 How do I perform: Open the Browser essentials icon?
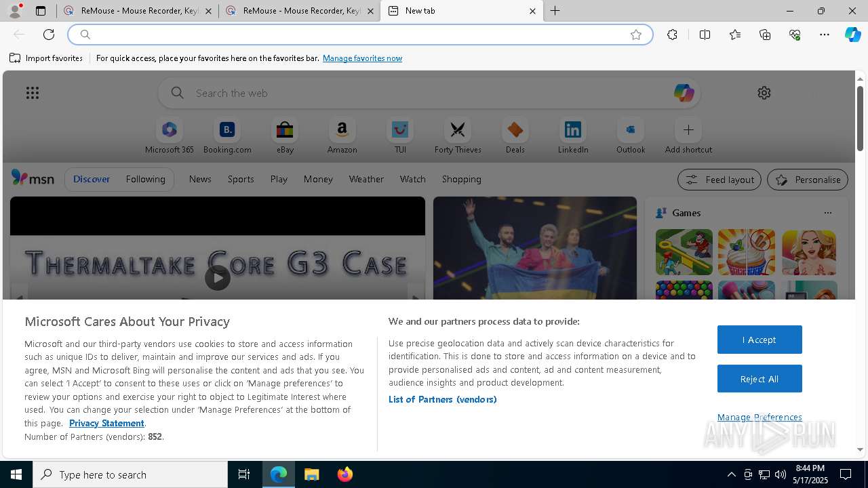pyautogui.click(x=795, y=35)
